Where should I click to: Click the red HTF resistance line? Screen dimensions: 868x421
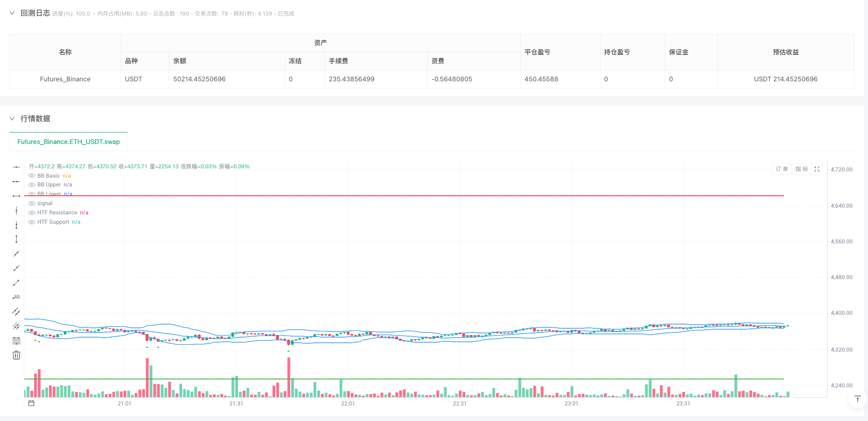414,196
